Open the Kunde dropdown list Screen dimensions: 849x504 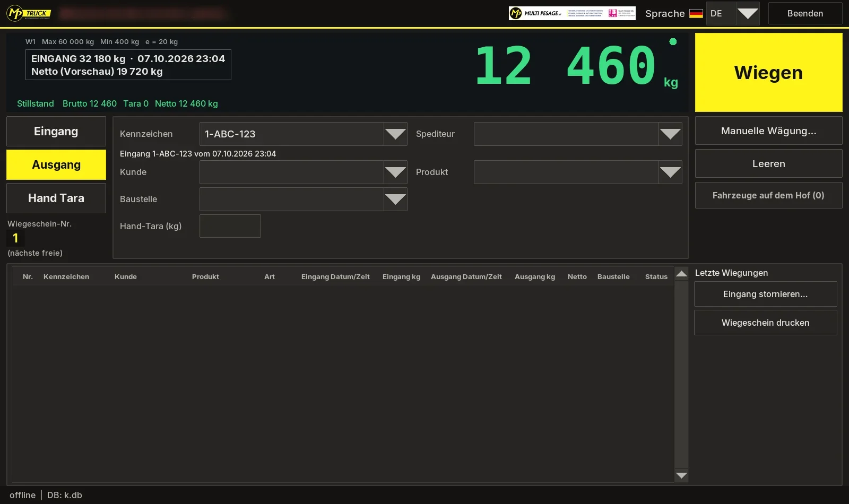[395, 172]
